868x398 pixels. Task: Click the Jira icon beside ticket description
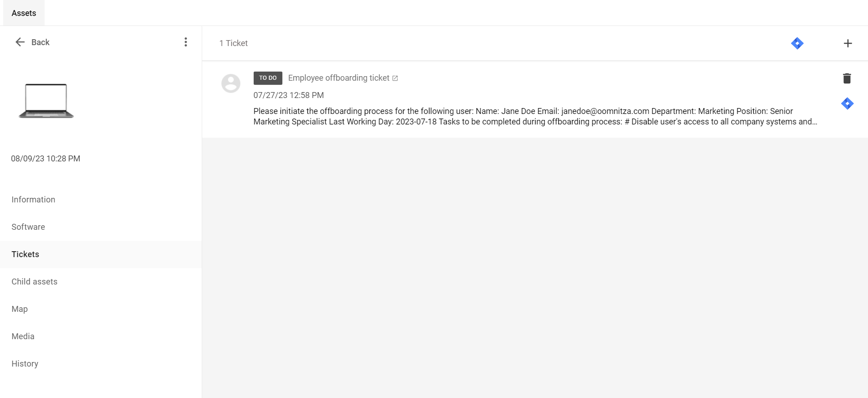pos(847,103)
